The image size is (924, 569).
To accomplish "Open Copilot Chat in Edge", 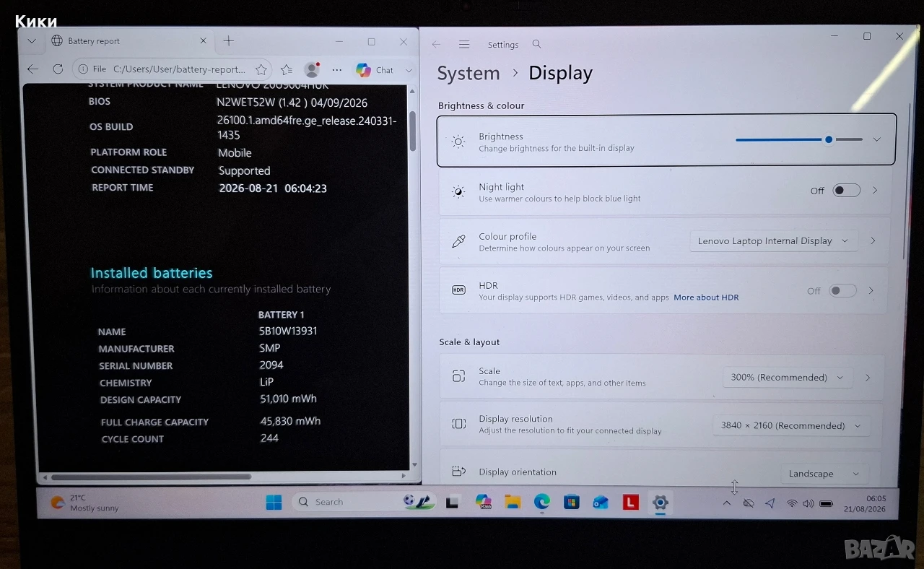I will pos(375,70).
